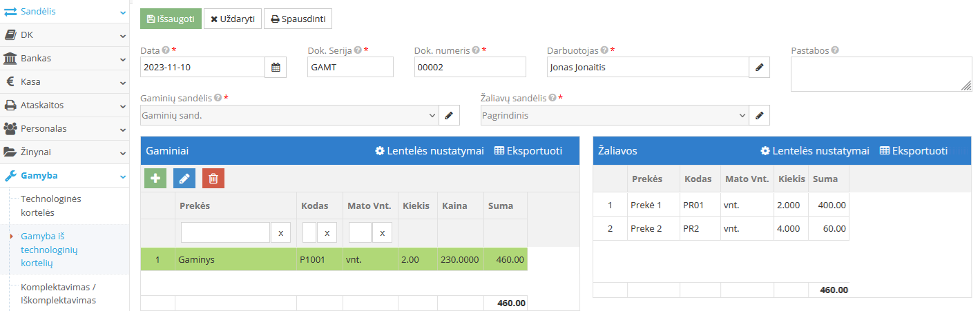Viewport: 980px width, 311px height.
Task: Click the blue pencil edit row icon
Action: coord(184,178)
